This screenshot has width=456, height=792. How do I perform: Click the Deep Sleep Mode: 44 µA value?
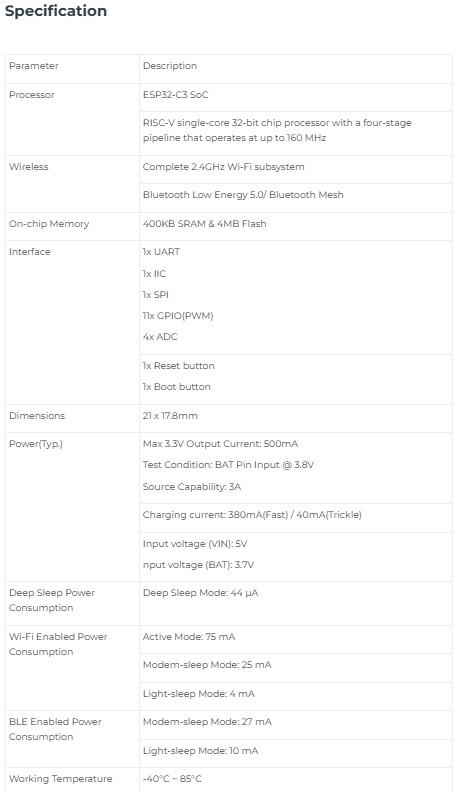pyautogui.click(x=200, y=593)
